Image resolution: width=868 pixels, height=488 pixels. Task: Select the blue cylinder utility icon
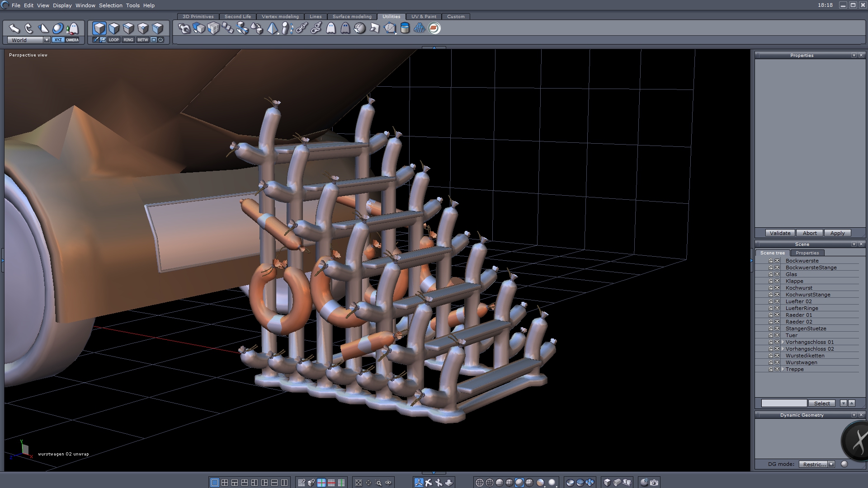405,28
